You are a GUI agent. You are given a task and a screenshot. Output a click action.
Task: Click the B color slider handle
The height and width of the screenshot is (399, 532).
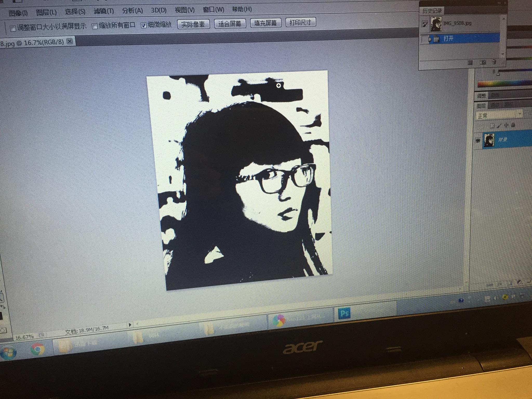(x=498, y=74)
